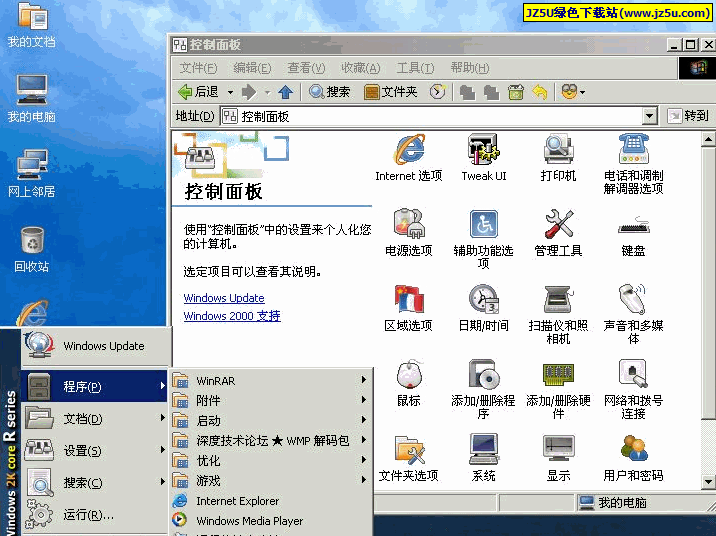Expand the address bar dropdown arrow
This screenshot has height=536, width=716.
coord(649,116)
